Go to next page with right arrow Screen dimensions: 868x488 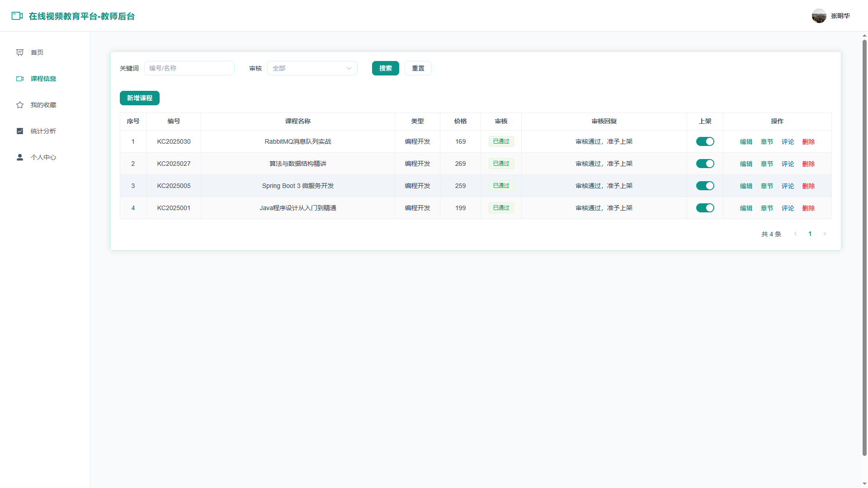[825, 234]
